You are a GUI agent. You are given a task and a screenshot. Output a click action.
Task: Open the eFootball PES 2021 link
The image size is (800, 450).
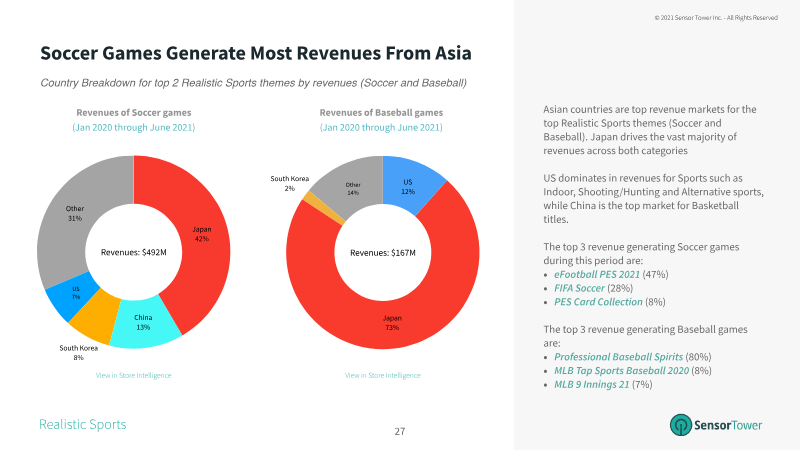[x=597, y=274]
